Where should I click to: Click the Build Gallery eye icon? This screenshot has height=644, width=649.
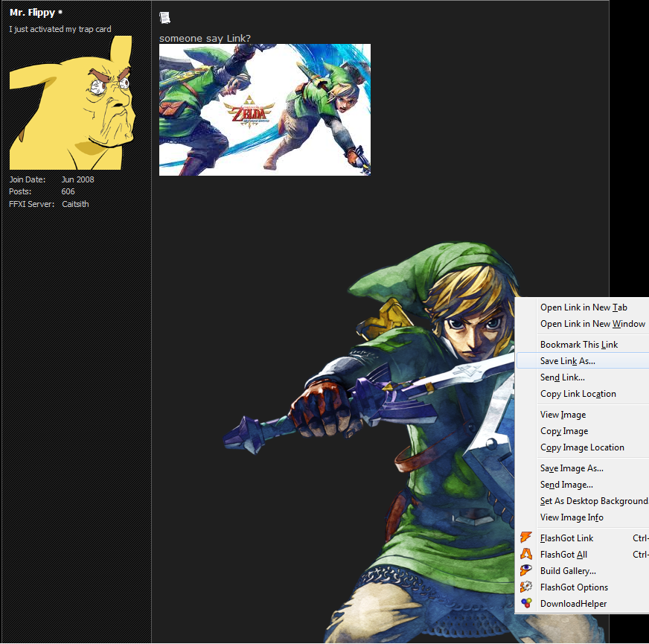pos(525,570)
